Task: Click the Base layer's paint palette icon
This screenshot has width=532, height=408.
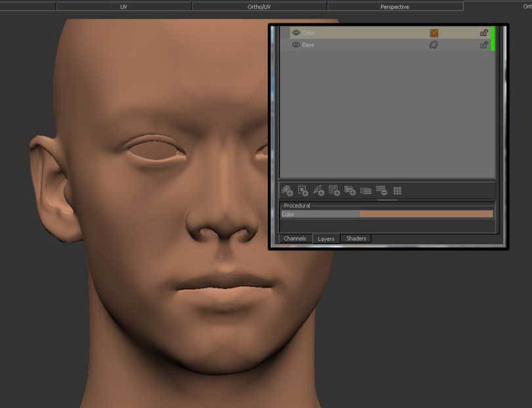Action: pyautogui.click(x=433, y=45)
